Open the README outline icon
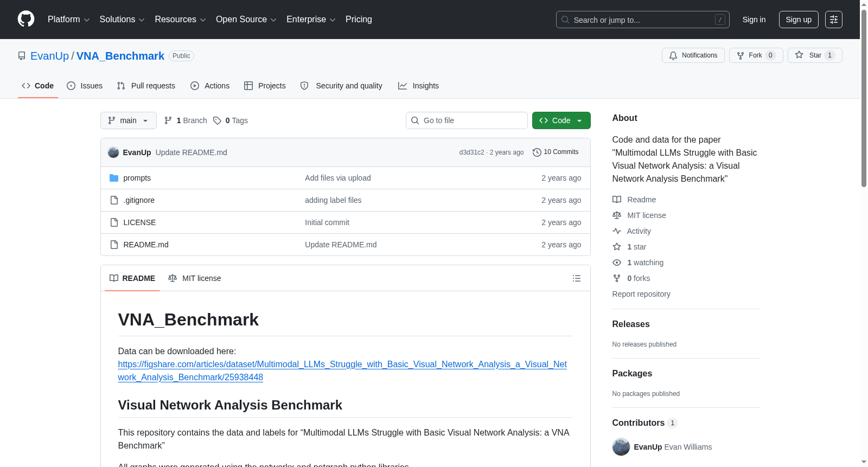The image size is (868, 467). click(x=577, y=278)
